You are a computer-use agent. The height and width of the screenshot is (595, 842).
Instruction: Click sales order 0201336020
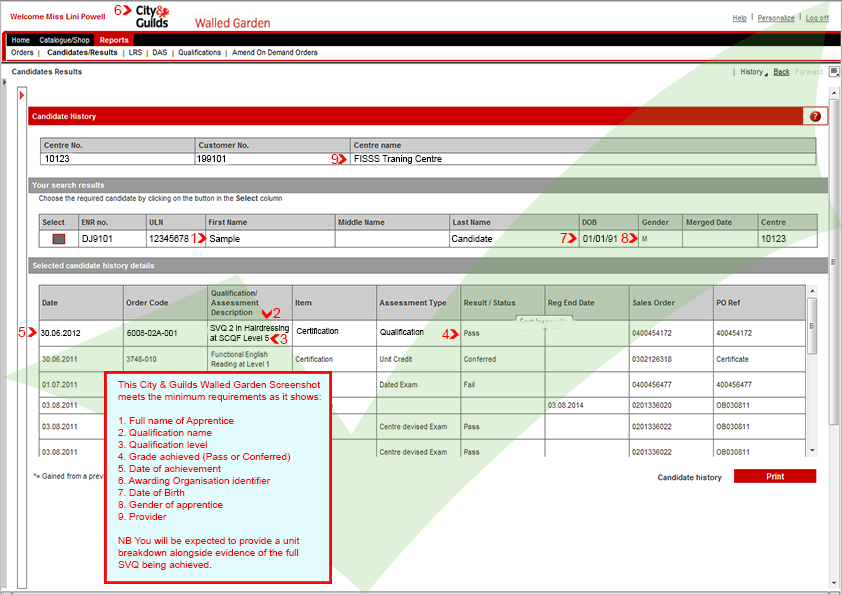(x=652, y=405)
